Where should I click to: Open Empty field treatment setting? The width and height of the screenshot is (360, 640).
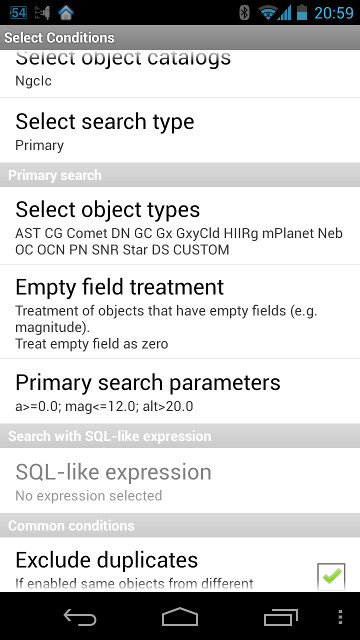(180, 312)
